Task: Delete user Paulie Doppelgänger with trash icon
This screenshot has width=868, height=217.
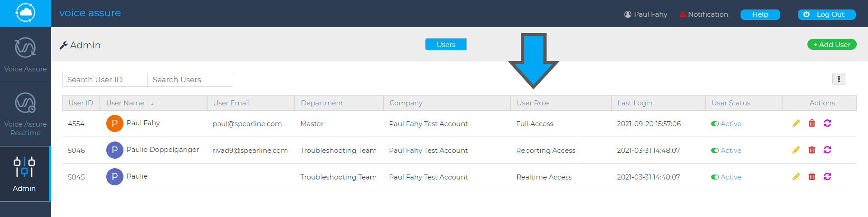Action: coord(812,150)
